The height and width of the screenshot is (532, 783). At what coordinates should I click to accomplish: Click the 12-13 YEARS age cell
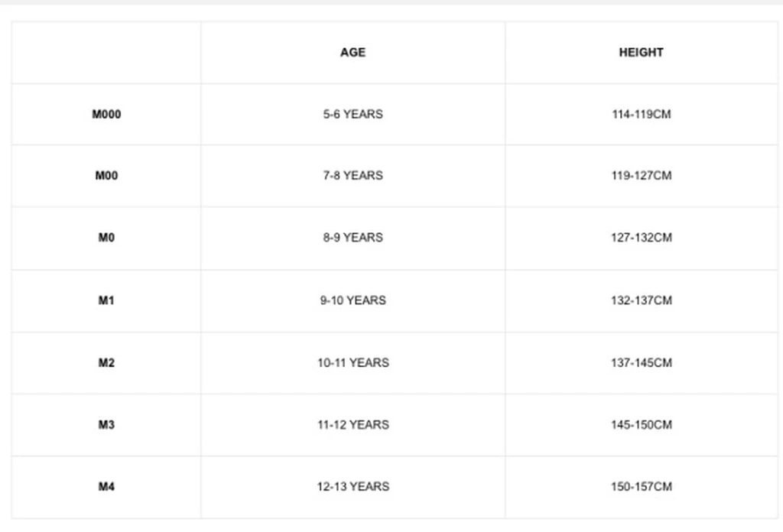(x=353, y=486)
